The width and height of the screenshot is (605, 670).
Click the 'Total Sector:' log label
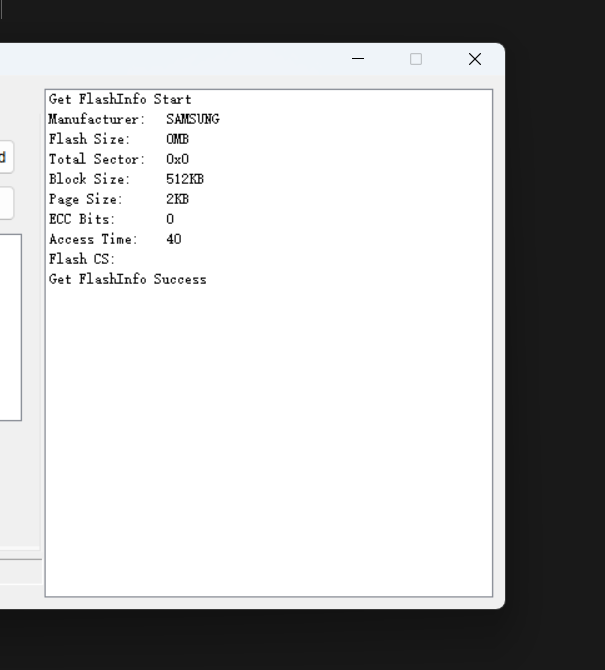click(97, 159)
